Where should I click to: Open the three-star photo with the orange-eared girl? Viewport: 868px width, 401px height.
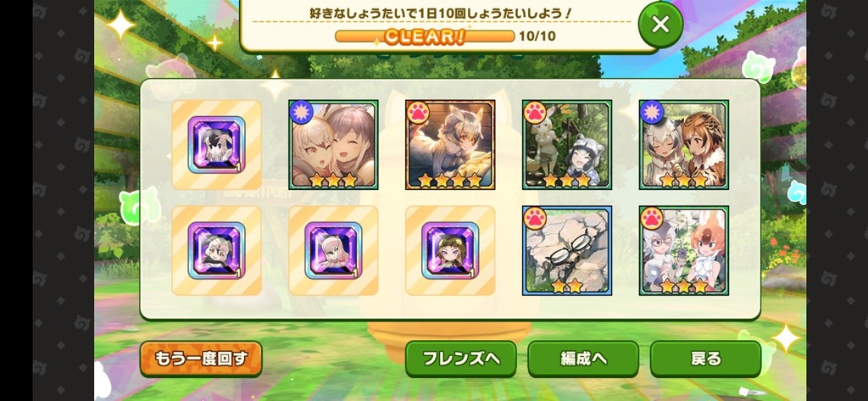click(684, 250)
